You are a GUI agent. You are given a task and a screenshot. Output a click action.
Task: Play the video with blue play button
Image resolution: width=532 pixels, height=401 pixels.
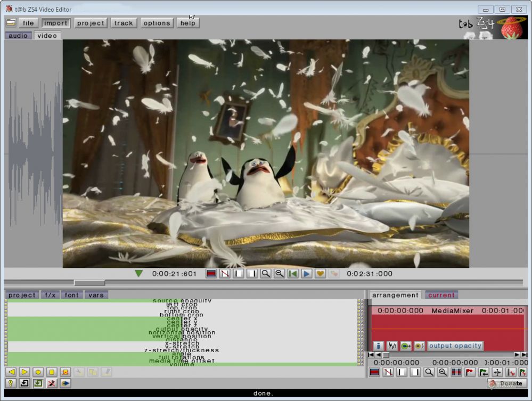(306, 273)
